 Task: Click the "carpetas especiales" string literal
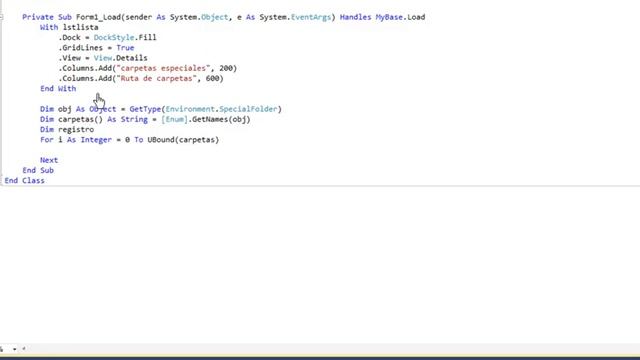tap(163, 68)
